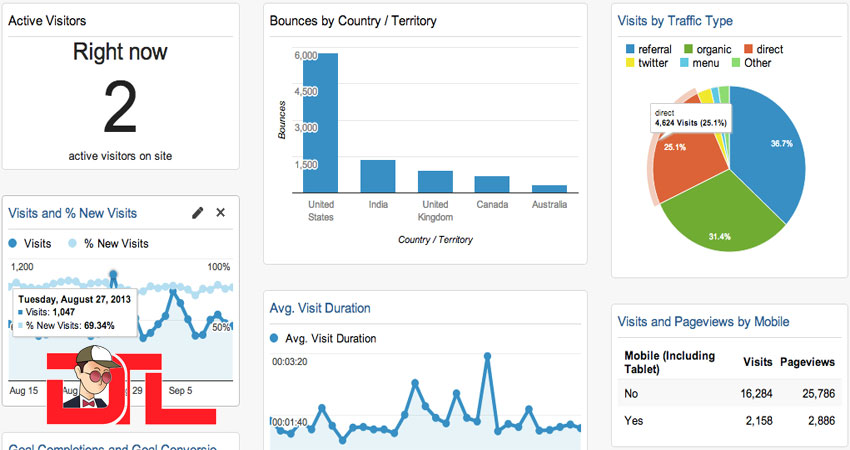Open the Avg. Visit Duration widget title
The height and width of the screenshot is (450, 850).
pyautogui.click(x=320, y=308)
